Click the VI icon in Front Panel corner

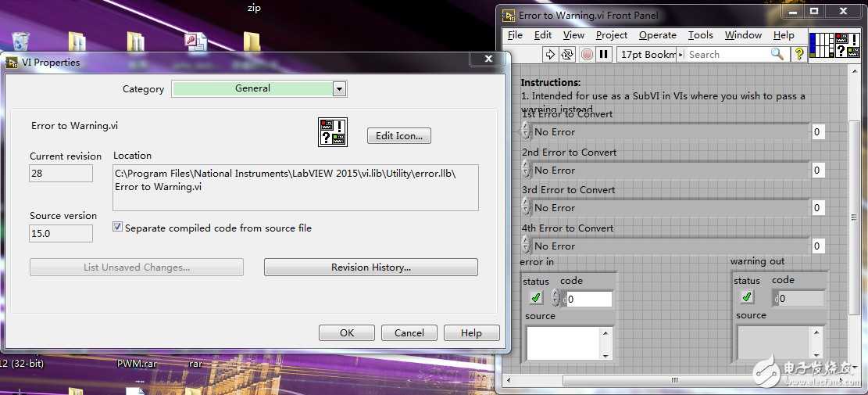pos(848,45)
